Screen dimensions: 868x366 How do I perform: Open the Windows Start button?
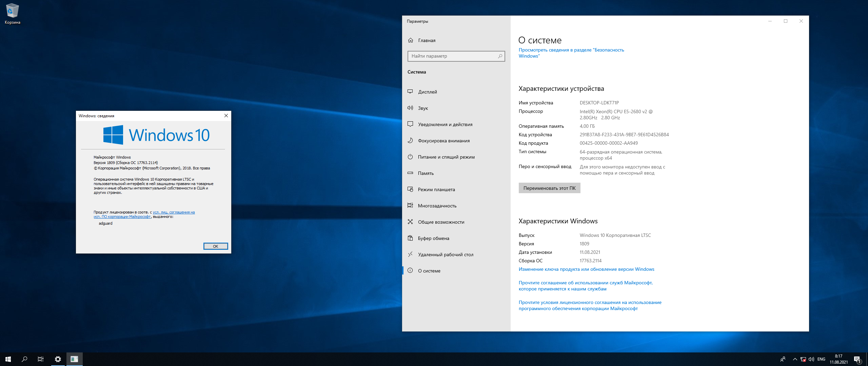pos(8,359)
